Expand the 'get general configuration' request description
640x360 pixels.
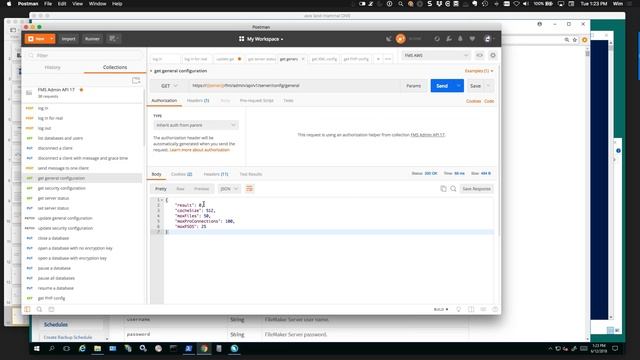tap(151, 71)
